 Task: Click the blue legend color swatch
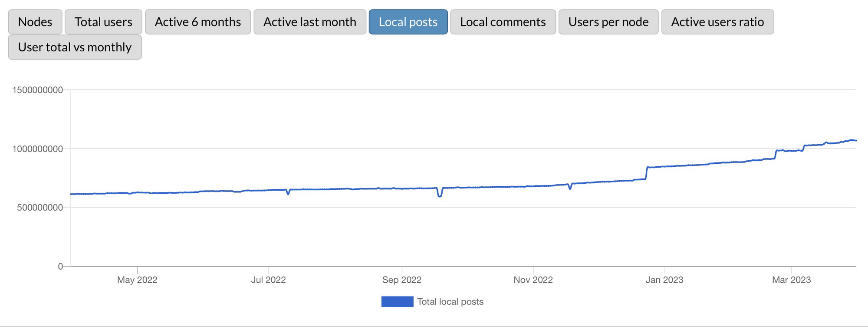[x=397, y=301]
